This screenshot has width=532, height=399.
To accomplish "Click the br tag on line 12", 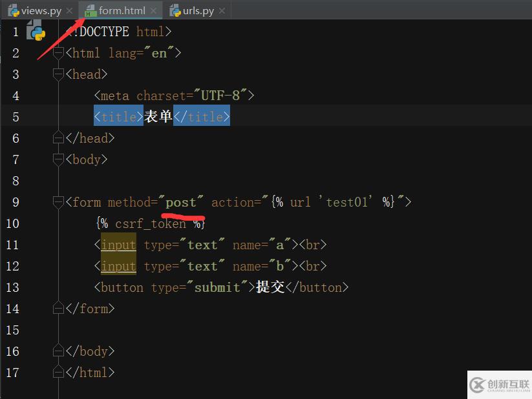I will 313,266.
